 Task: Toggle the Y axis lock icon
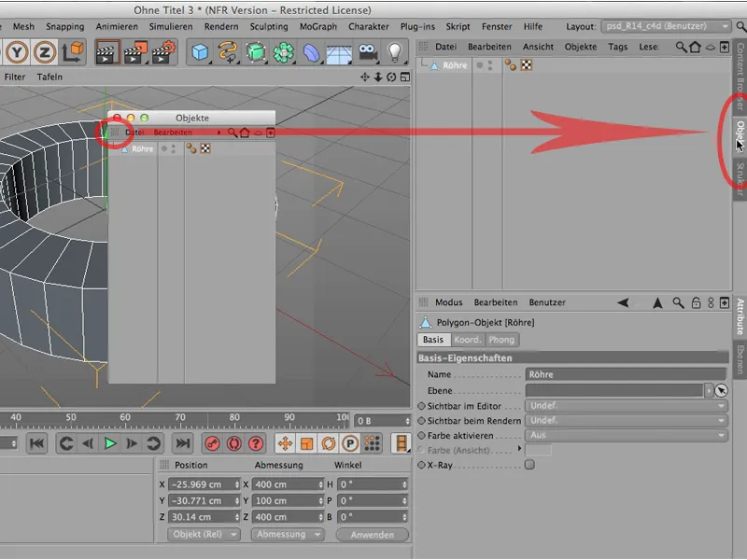17,52
